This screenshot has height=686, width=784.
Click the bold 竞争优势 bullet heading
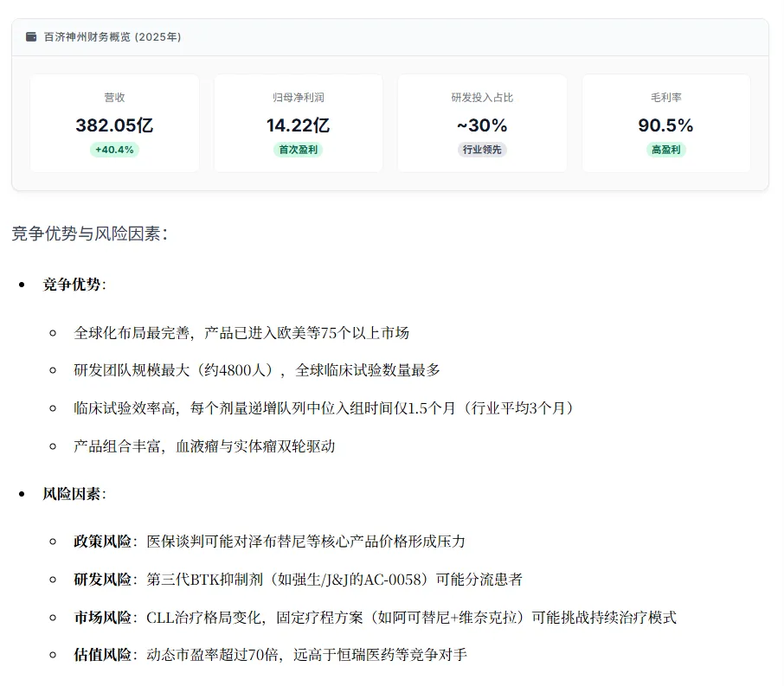74,285
